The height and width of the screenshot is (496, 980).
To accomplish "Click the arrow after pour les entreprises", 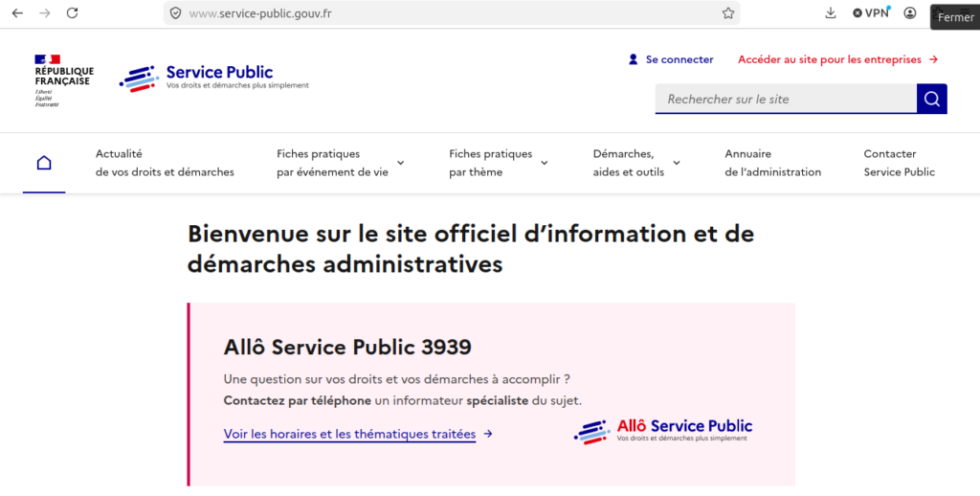I will (x=934, y=59).
